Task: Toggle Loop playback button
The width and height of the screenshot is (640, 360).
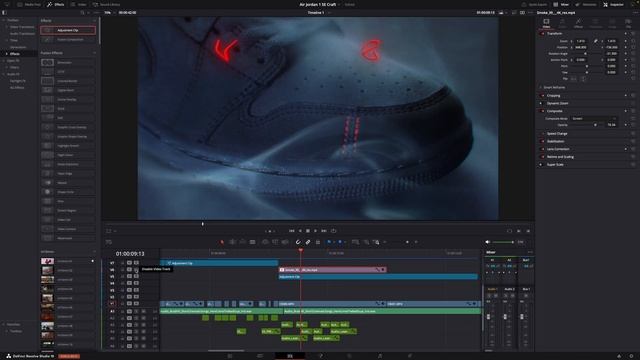Action: click(333, 231)
